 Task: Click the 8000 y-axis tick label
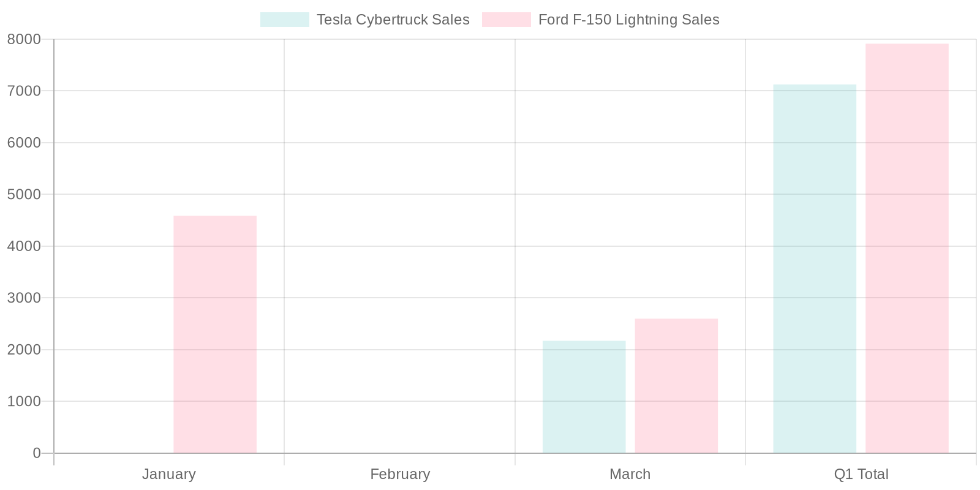tap(24, 39)
